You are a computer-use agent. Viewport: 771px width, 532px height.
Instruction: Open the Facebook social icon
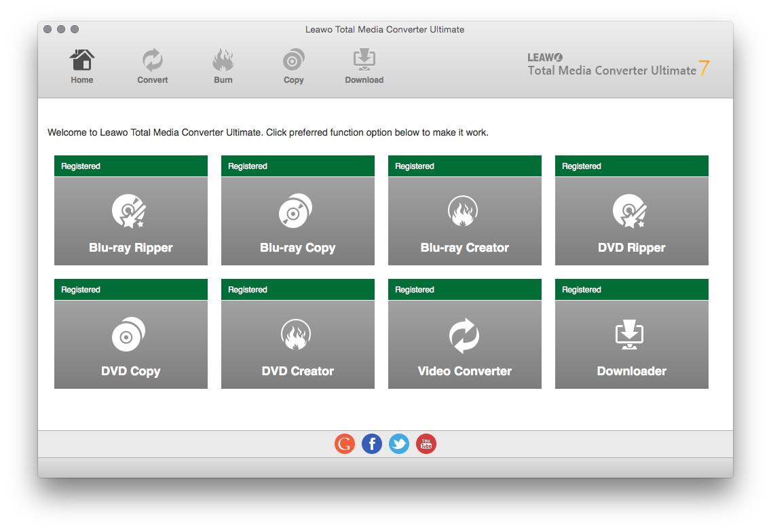(372, 444)
